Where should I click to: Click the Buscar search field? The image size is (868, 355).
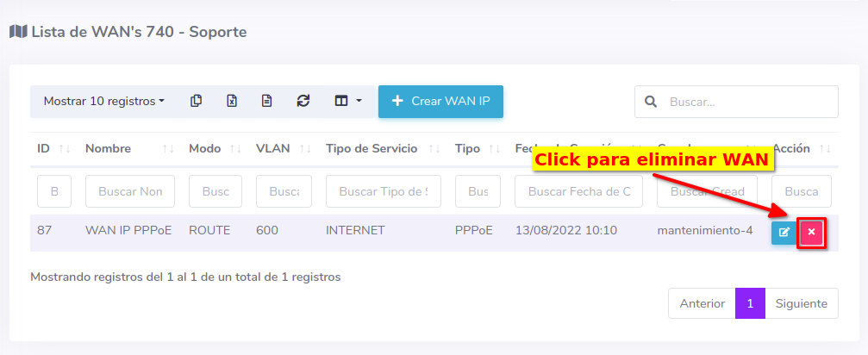coord(748,102)
